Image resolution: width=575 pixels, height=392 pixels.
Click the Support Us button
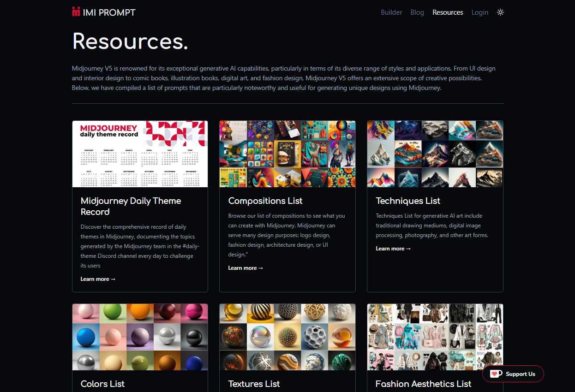(x=513, y=374)
